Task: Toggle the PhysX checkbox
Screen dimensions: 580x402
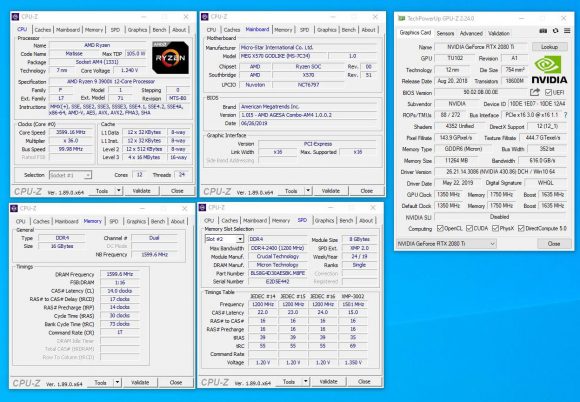Action: pyautogui.click(x=495, y=229)
